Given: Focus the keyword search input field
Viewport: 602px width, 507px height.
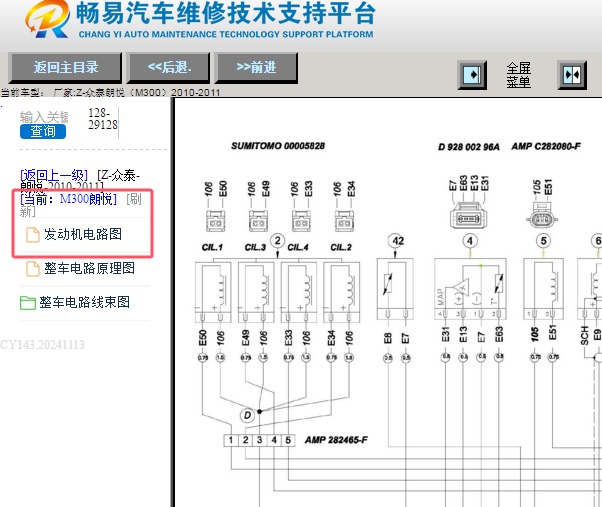Looking at the screenshot, I should point(44,117).
